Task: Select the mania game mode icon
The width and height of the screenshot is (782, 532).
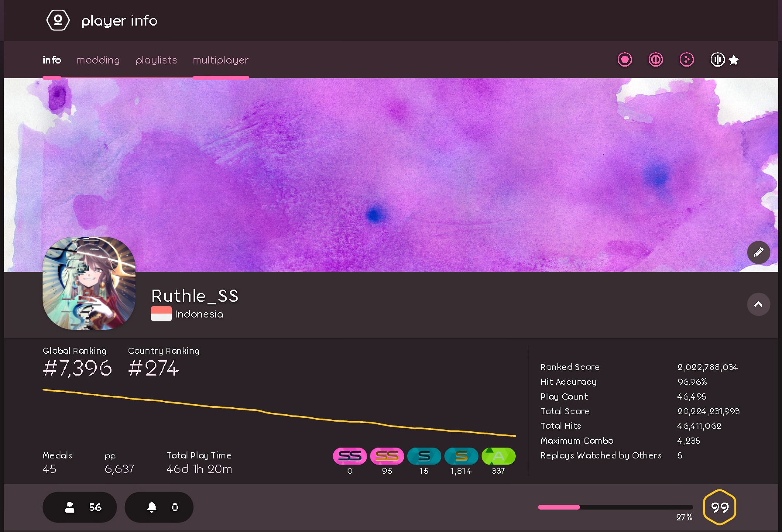Action: tap(717, 60)
